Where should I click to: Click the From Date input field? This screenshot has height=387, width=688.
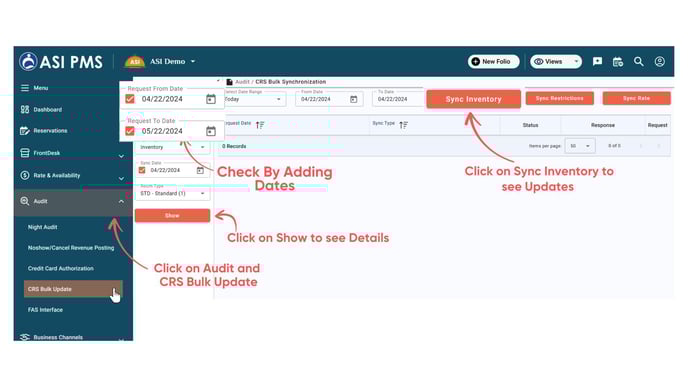pos(329,99)
